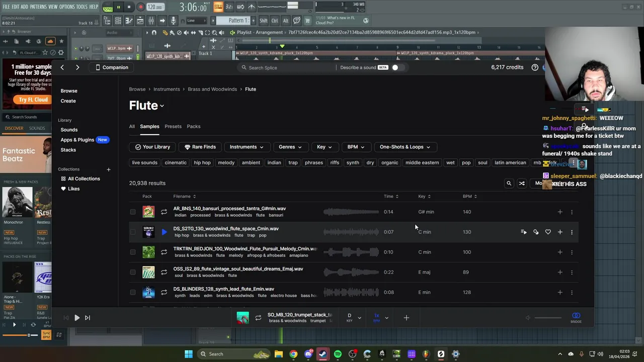This screenshot has height=362, width=644.
Task: Open the Key filter dropdown
Action: (x=324, y=147)
